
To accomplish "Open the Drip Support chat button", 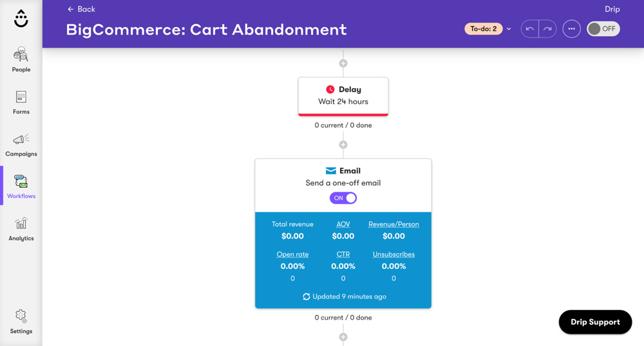I will point(595,322).
